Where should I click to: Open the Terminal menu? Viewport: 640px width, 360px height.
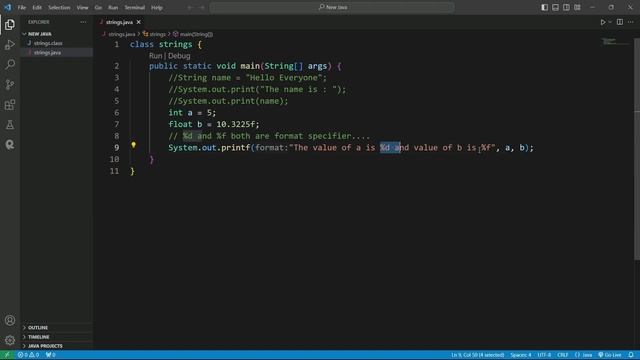tap(135, 7)
